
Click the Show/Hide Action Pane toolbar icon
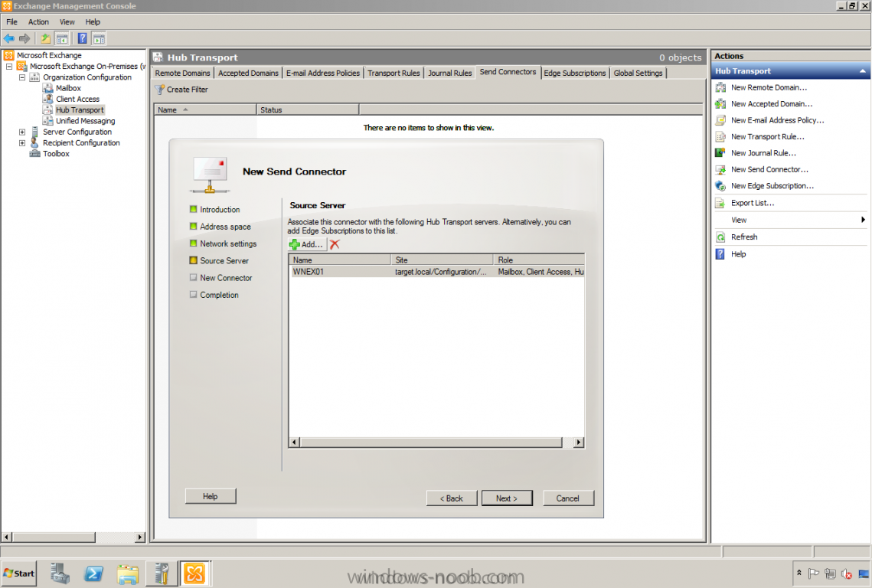pos(99,38)
